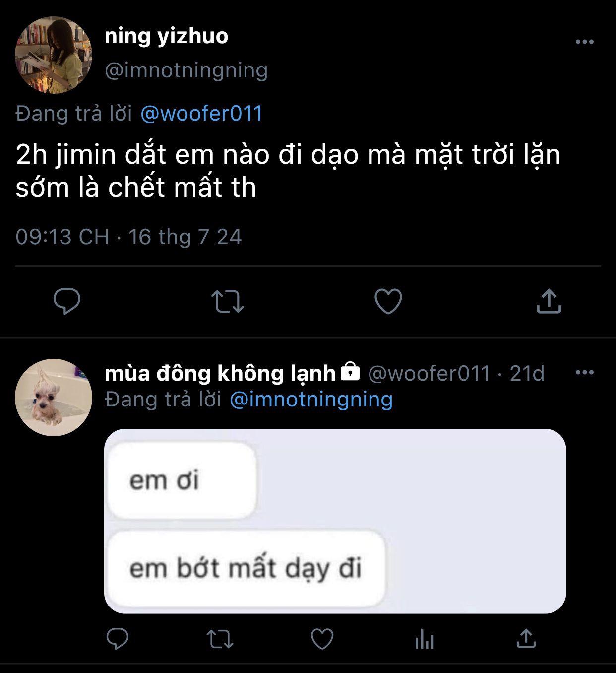The image size is (616, 673).
Task: Like the tweet from ning yizhuo
Action: coord(388,301)
